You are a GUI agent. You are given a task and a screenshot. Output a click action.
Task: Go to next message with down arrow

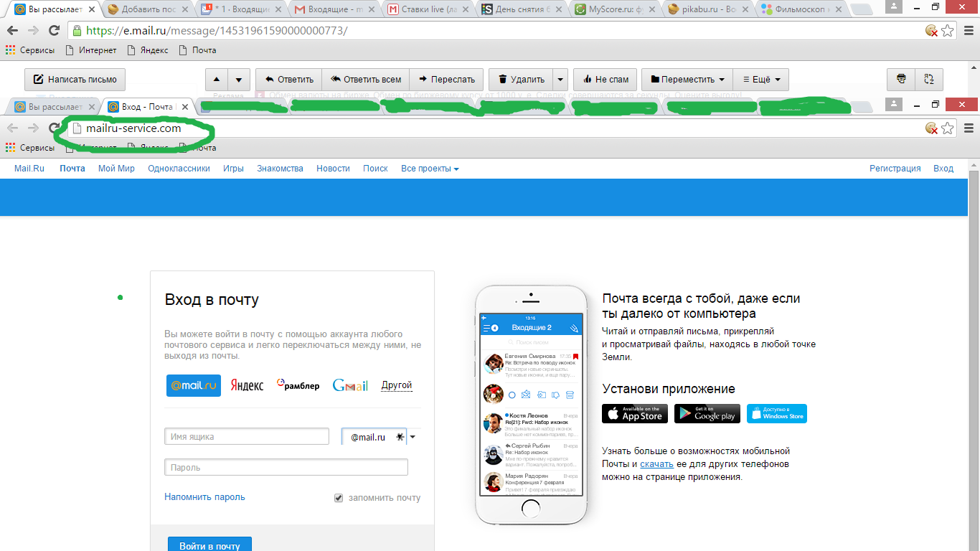tap(239, 79)
